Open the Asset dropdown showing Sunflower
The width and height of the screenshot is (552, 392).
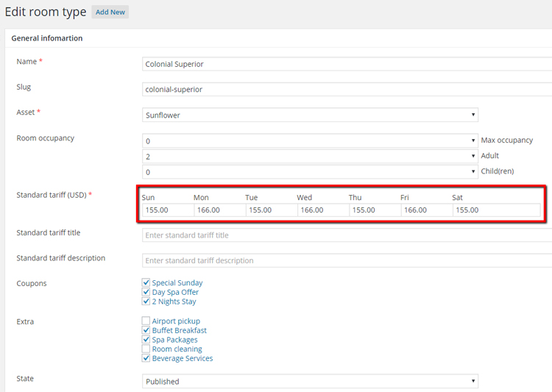[310, 115]
